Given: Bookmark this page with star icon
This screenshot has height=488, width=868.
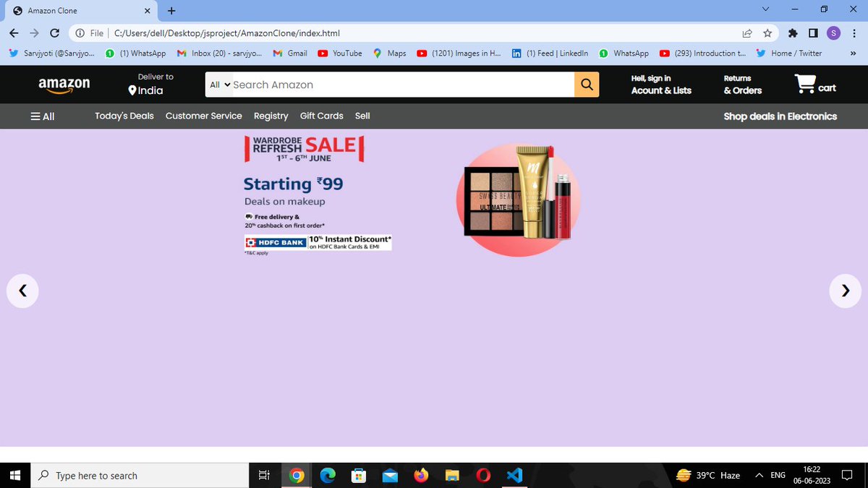Looking at the screenshot, I should pos(767,33).
